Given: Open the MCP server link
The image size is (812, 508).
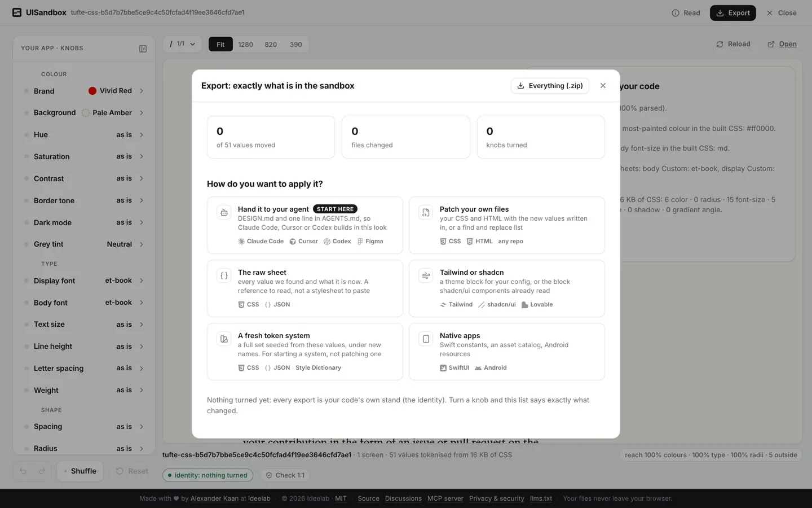Looking at the screenshot, I should 445,498.
